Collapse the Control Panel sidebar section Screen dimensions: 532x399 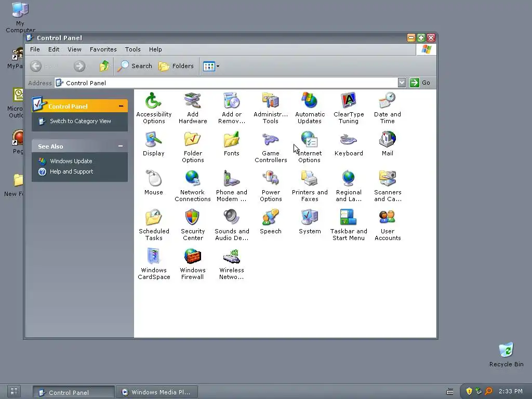(121, 106)
